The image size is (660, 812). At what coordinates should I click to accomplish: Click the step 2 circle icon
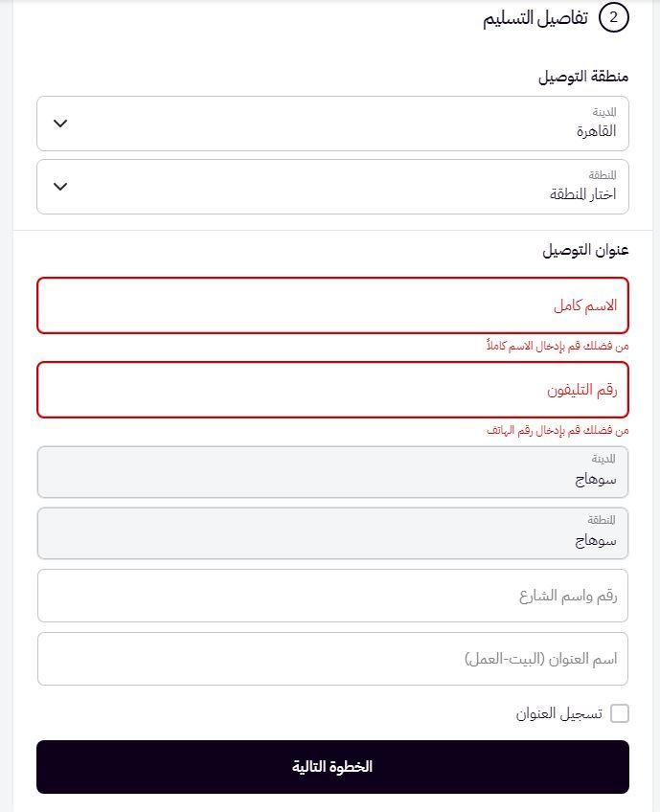click(613, 18)
